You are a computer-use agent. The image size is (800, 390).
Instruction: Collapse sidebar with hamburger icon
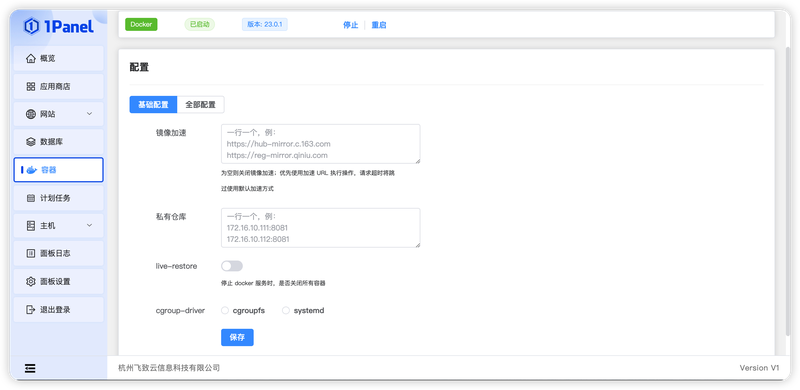pos(30,368)
